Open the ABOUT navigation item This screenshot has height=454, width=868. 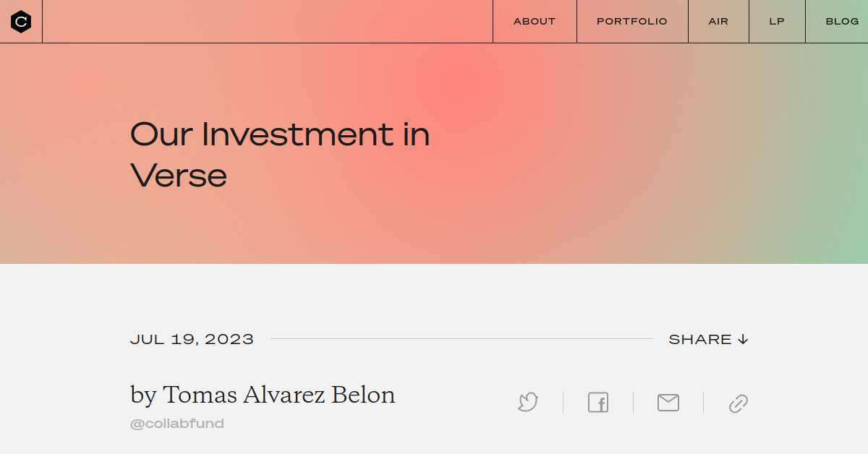pos(534,21)
